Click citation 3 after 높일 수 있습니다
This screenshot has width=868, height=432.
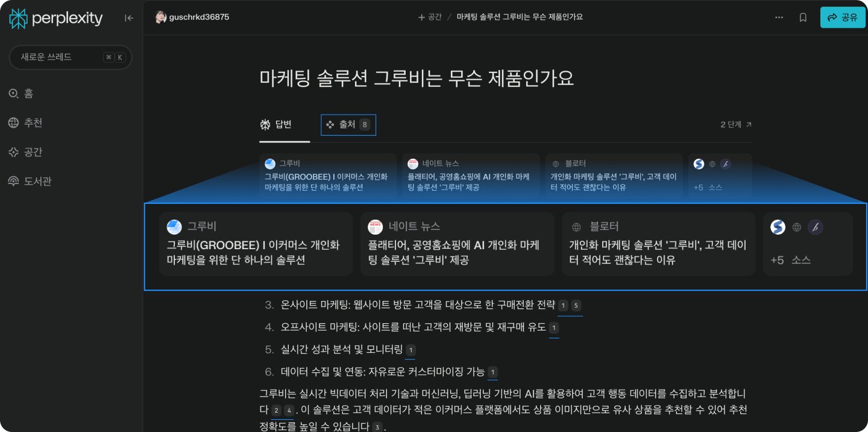tap(377, 428)
